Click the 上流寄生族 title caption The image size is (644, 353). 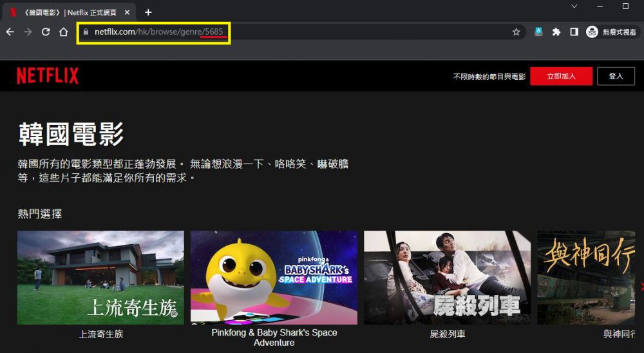point(101,334)
